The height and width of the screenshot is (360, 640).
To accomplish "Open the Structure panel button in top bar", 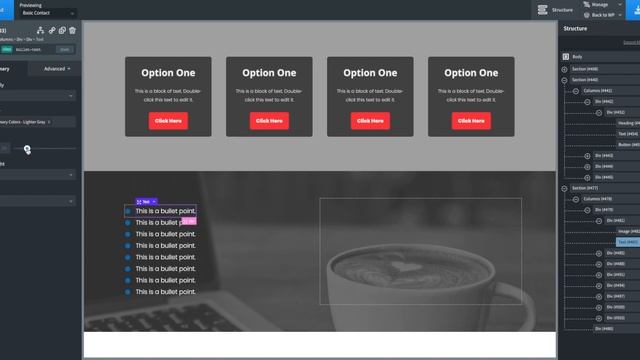I will coord(555,10).
